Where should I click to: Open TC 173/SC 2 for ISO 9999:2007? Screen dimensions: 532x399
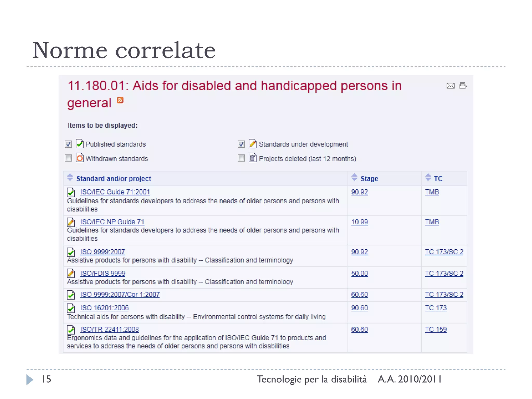click(x=444, y=252)
